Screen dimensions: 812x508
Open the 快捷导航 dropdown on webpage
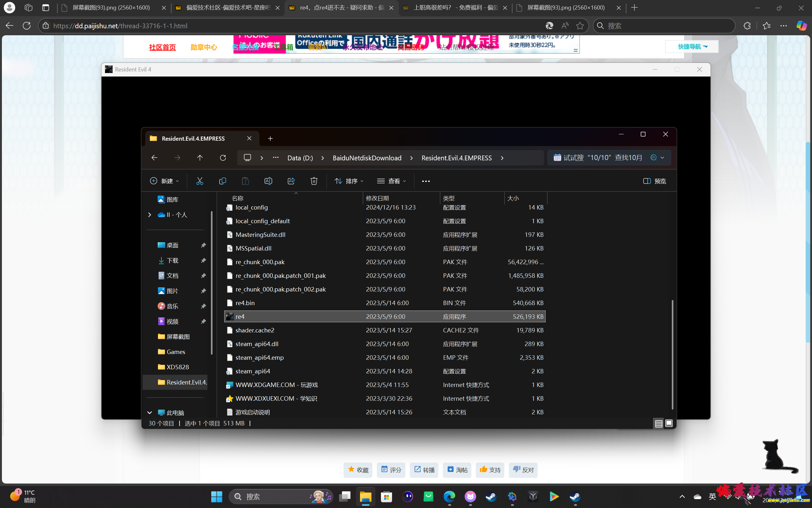[692, 46]
